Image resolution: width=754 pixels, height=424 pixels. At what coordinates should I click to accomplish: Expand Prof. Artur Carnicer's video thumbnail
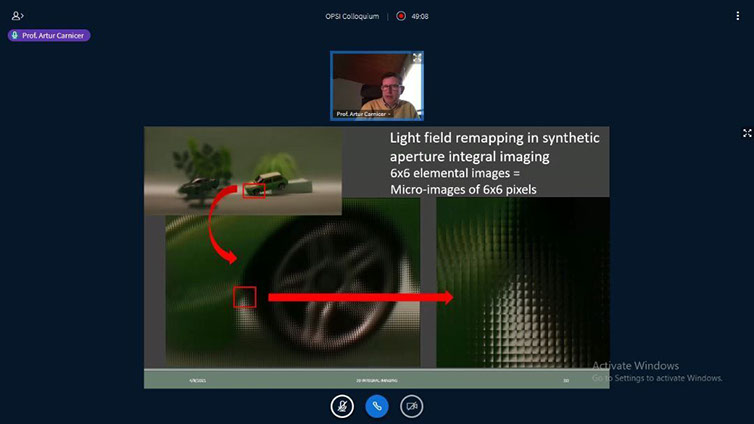point(416,58)
